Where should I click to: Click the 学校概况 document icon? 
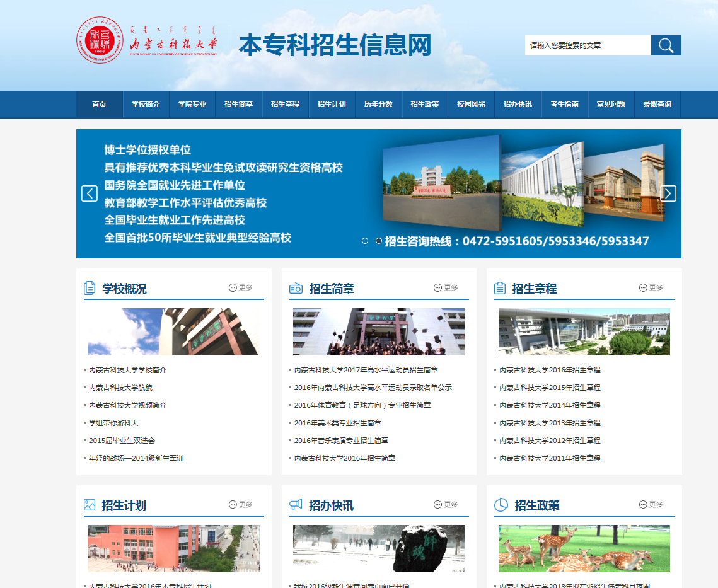pos(90,288)
